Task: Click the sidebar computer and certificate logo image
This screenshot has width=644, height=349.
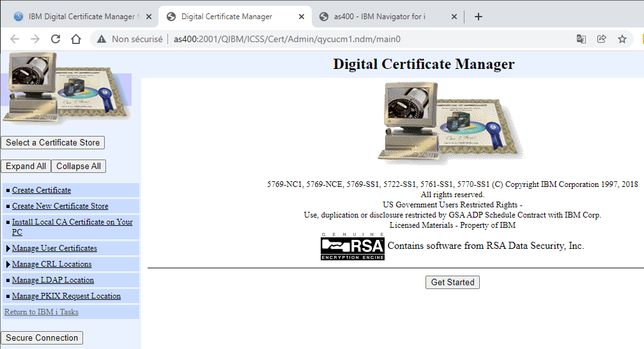Action: (66, 88)
